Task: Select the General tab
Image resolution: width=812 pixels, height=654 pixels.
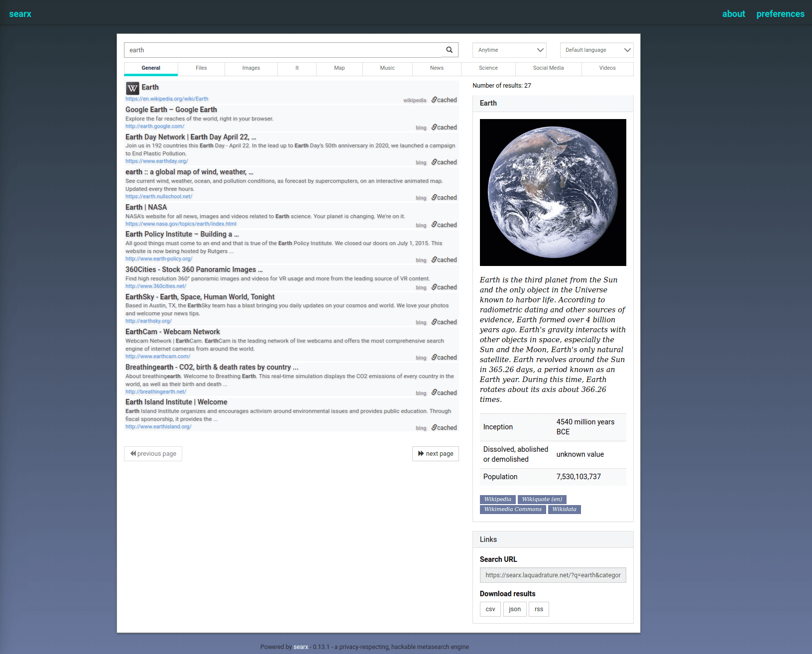Action: click(151, 68)
